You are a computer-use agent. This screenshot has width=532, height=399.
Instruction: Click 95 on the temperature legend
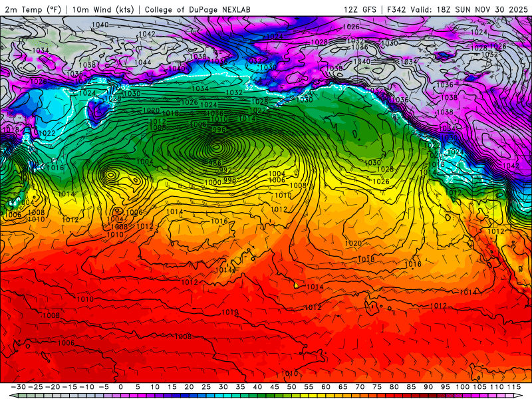[x=445, y=387]
